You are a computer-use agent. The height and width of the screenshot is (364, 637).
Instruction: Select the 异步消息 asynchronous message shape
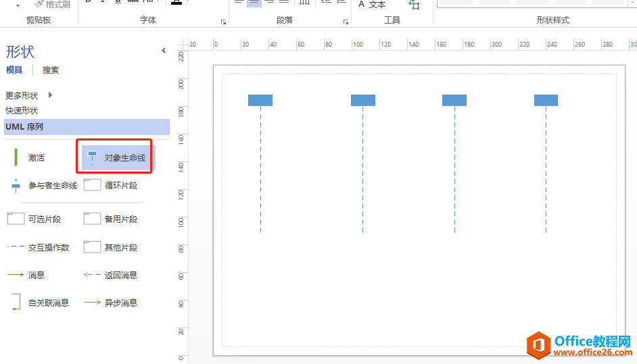pos(111,303)
